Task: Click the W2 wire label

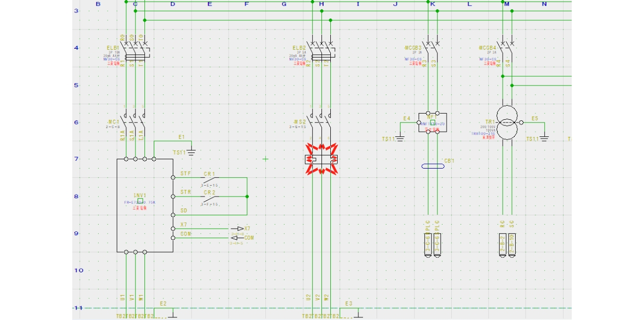Action: [x=327, y=298]
